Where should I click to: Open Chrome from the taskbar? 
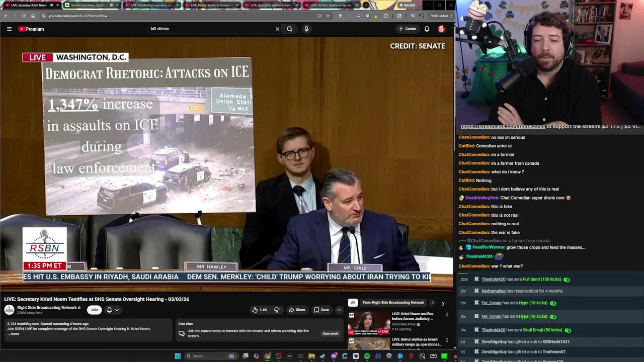click(x=267, y=356)
